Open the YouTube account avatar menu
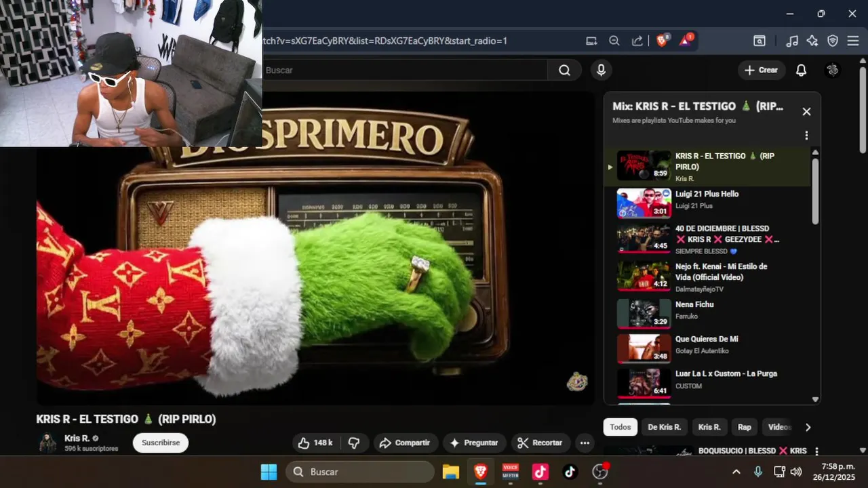 pyautogui.click(x=833, y=70)
